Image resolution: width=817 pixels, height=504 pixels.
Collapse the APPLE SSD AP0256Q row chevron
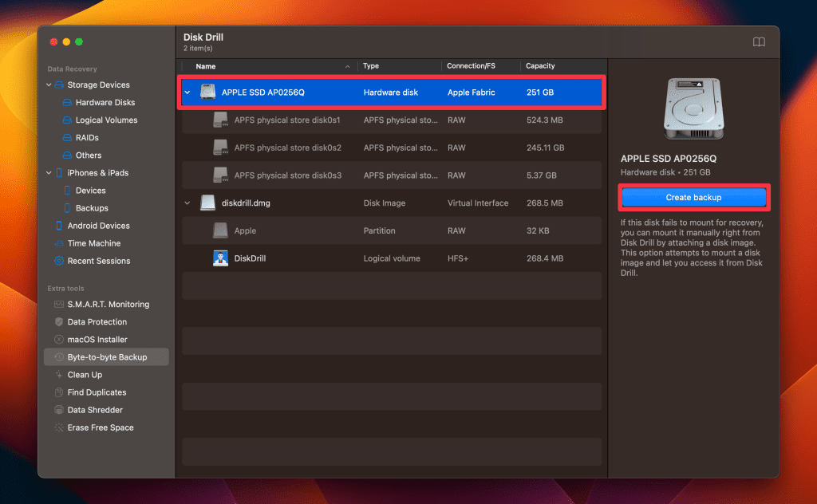click(x=187, y=93)
